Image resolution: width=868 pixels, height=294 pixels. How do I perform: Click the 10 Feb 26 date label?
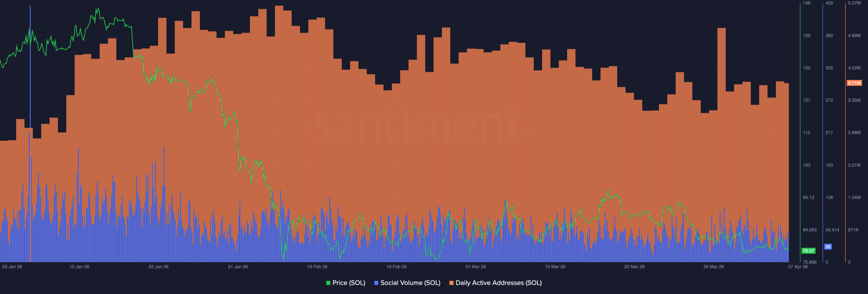[x=317, y=267]
